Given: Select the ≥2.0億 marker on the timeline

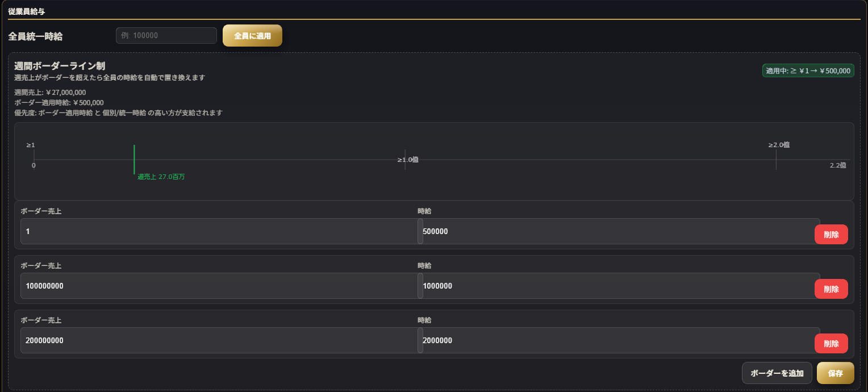Looking at the screenshot, I should tap(779, 145).
